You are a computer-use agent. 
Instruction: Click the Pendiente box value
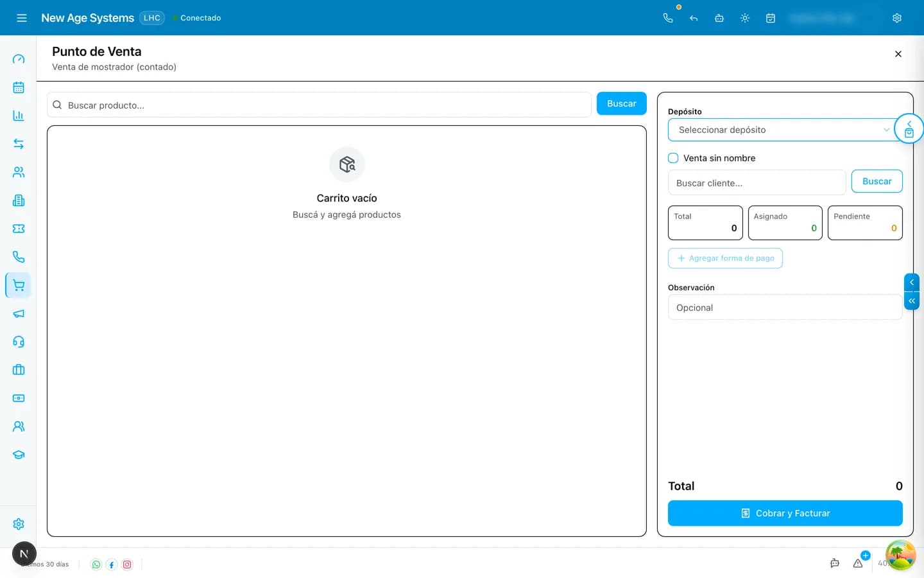coord(894,228)
